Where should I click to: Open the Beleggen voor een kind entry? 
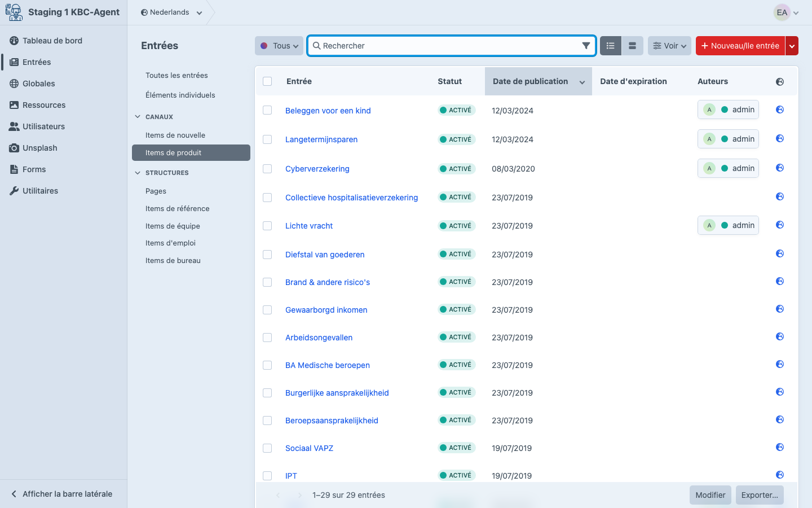(328, 111)
